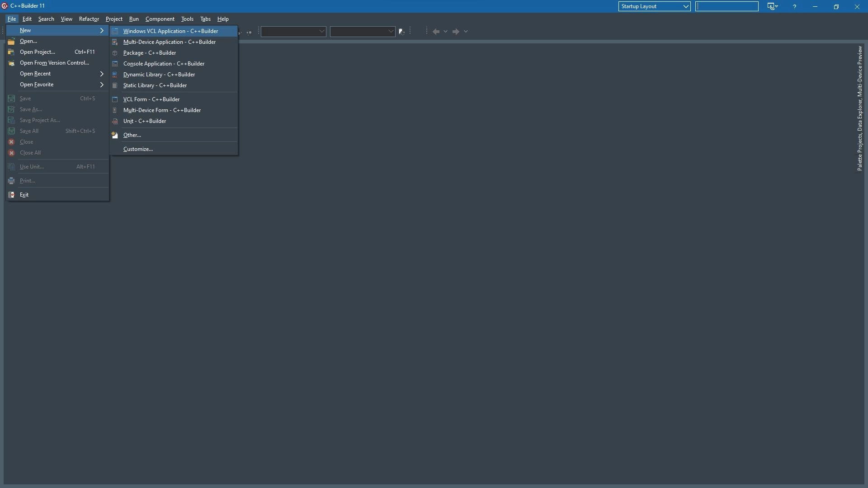Screen dimensions: 868x488
Task: Select New in the File menu
Action: 57,30
